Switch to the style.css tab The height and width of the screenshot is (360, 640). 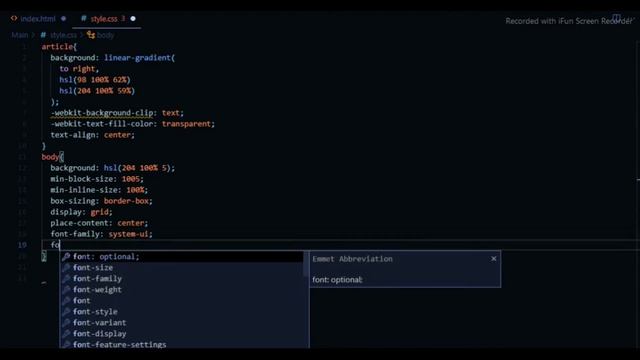point(104,19)
